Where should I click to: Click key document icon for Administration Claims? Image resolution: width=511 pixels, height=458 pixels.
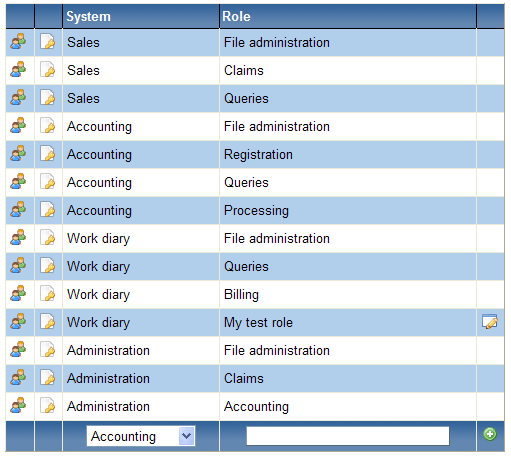[48, 378]
